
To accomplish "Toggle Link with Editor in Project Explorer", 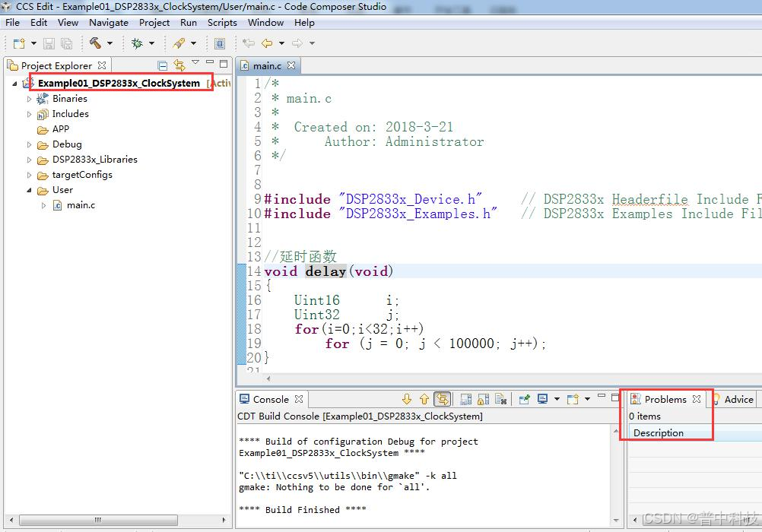I will click(179, 65).
